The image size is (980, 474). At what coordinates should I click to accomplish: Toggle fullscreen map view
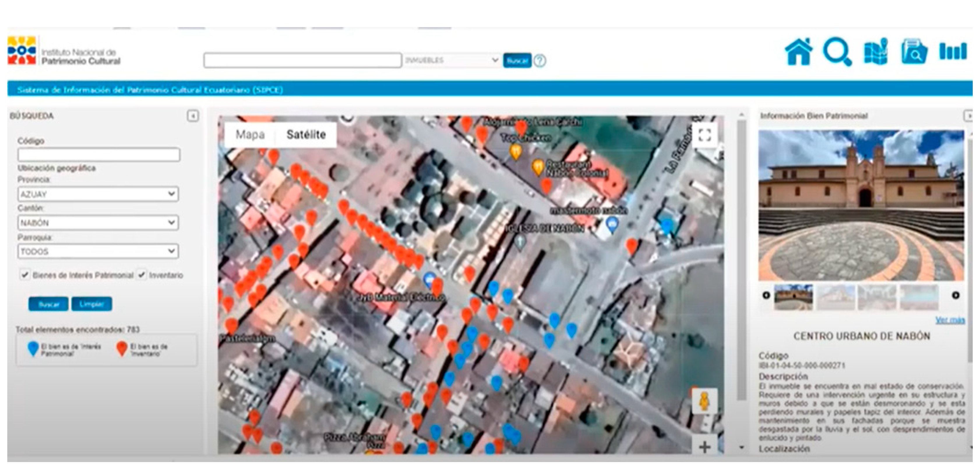click(x=705, y=135)
